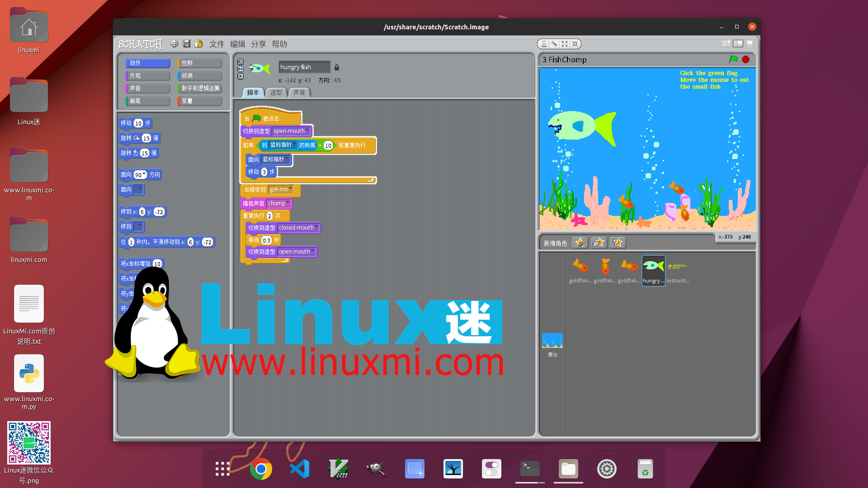Image resolution: width=868 pixels, height=488 pixels.
Task: Select the 舞台 stage thumbnail
Action: [552, 341]
